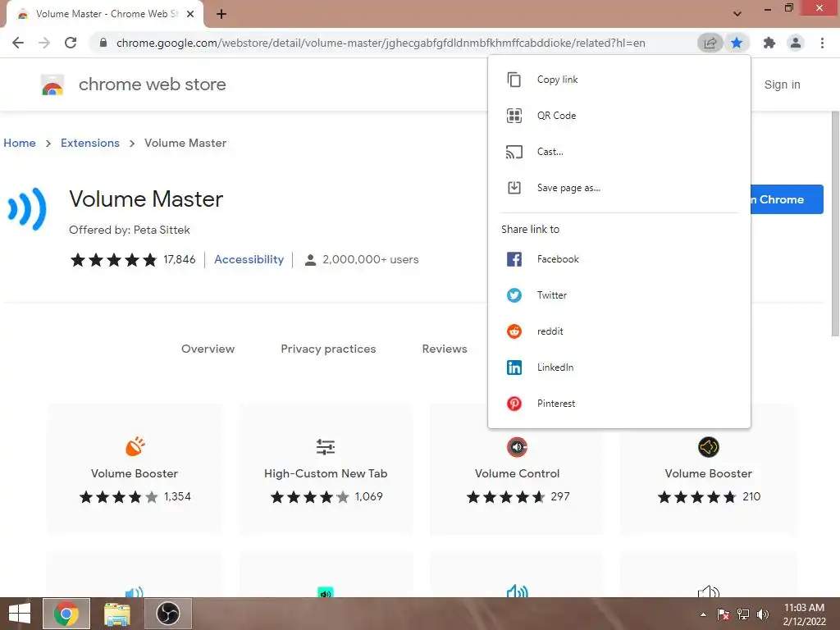Go back to previous page
Screen dimensions: 840x630
click(x=18, y=43)
